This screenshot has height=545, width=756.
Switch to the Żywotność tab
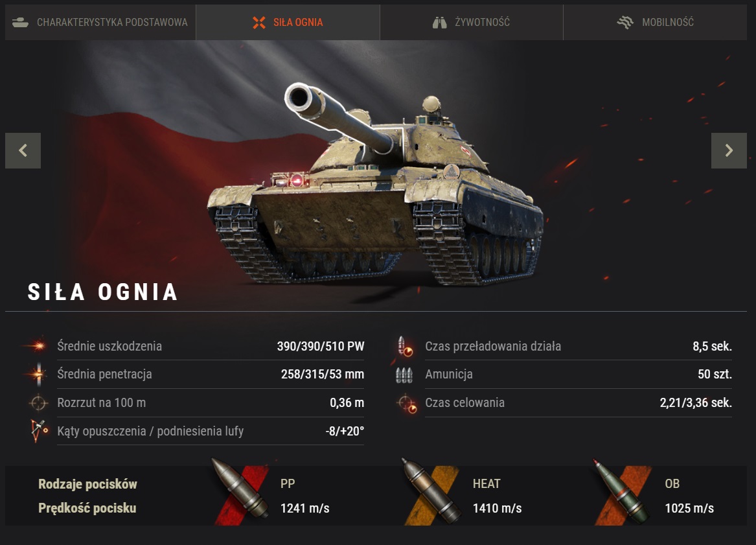(x=472, y=22)
